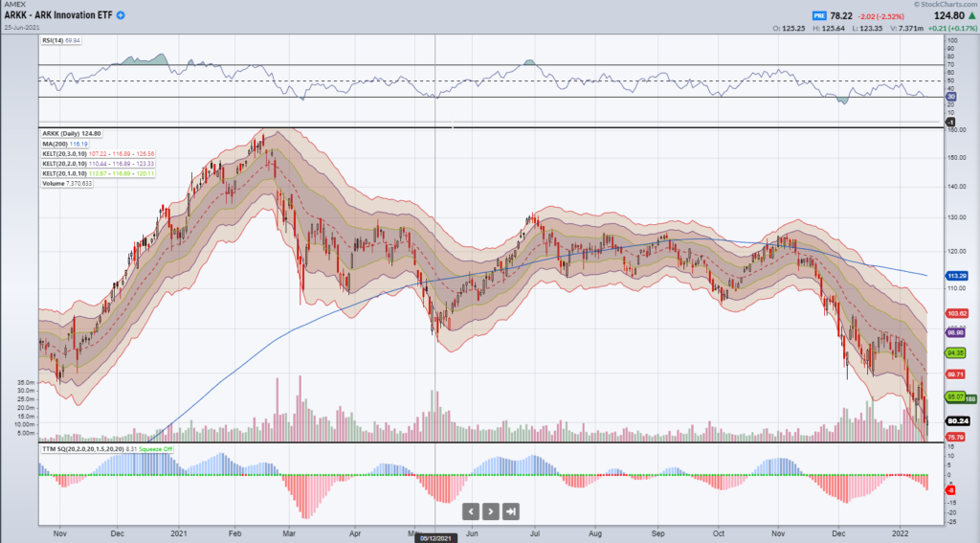Click the red 89.71 price tag

tap(956, 374)
